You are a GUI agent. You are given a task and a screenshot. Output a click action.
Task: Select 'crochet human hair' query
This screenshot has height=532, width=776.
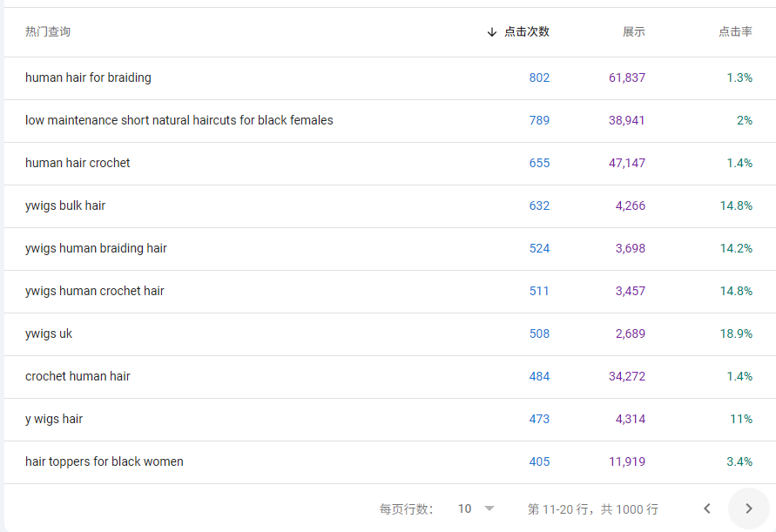78,376
